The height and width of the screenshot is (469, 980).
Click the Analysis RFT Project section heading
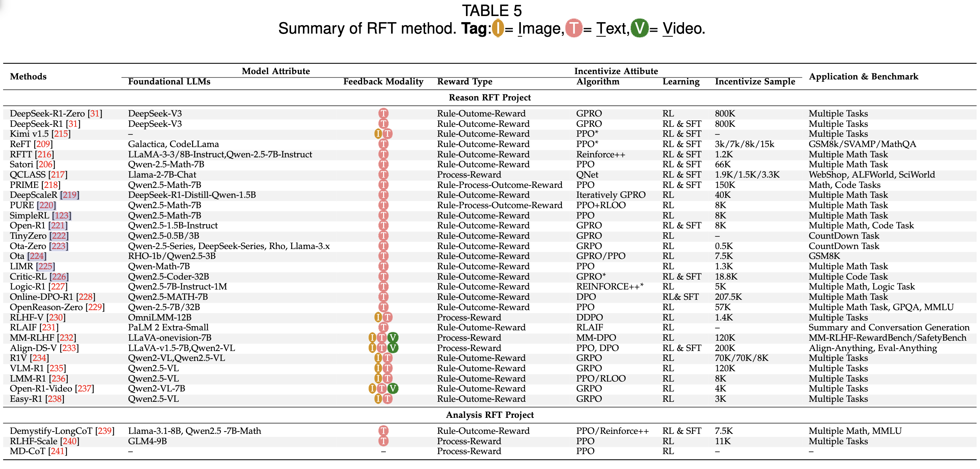(x=490, y=415)
